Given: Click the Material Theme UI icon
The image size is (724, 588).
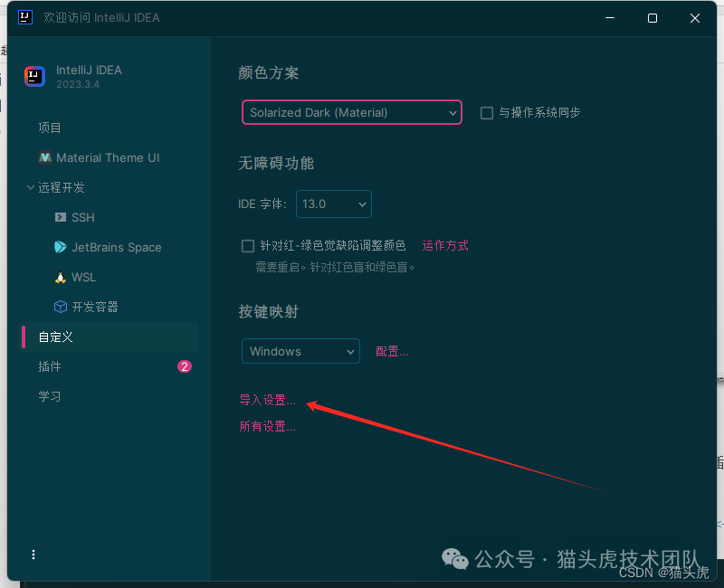Looking at the screenshot, I should (44, 157).
